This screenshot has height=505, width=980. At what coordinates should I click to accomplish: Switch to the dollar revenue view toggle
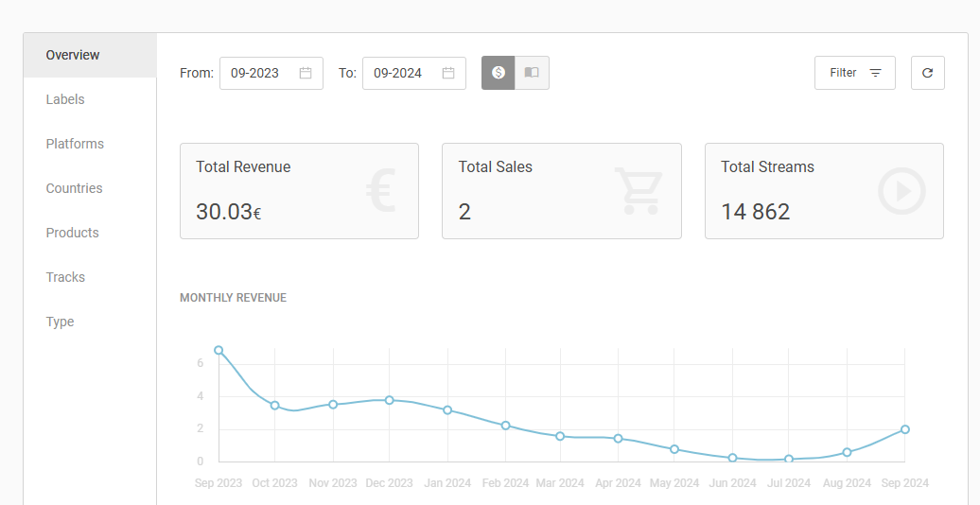click(499, 73)
